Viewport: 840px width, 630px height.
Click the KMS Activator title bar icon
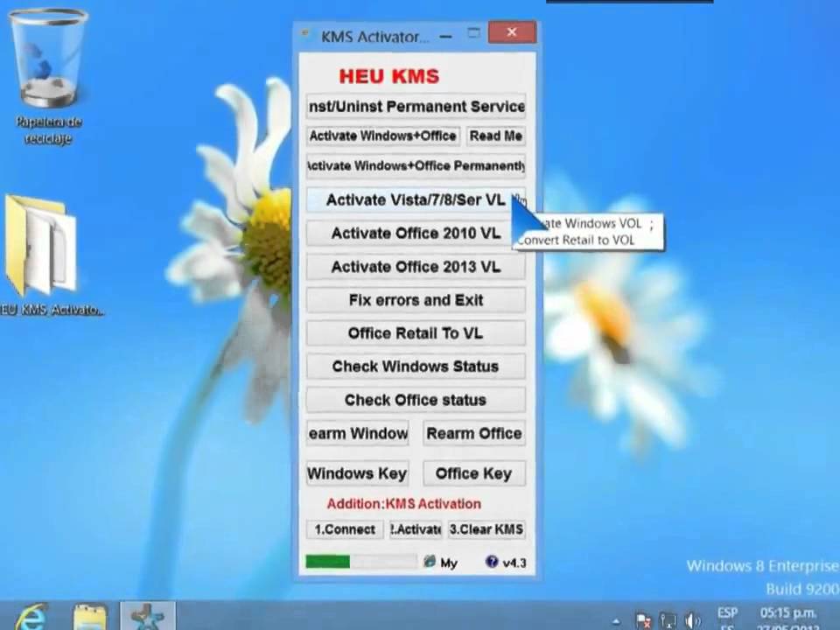coord(305,34)
